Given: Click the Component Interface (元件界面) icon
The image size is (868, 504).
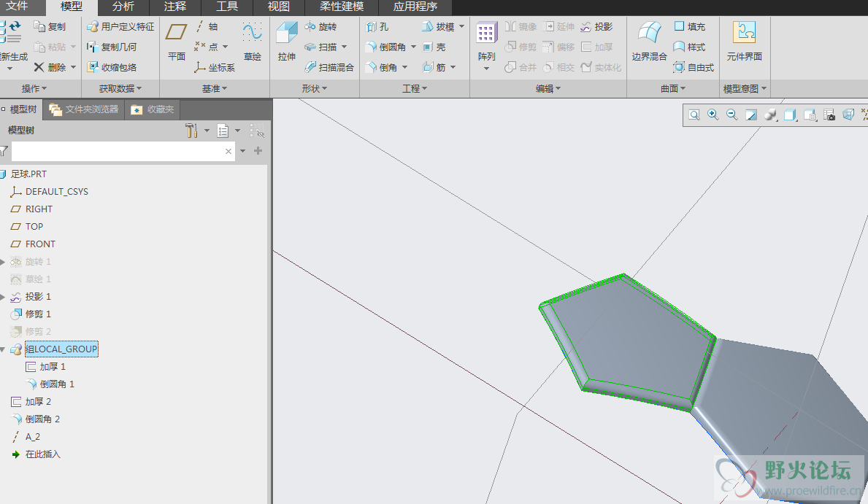Looking at the screenshot, I should coord(744,42).
